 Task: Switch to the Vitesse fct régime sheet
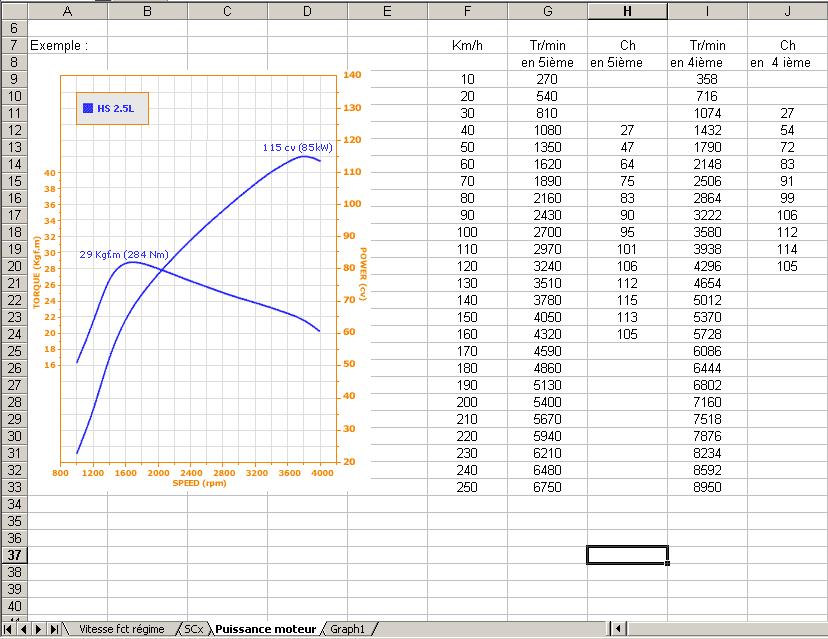point(121,629)
